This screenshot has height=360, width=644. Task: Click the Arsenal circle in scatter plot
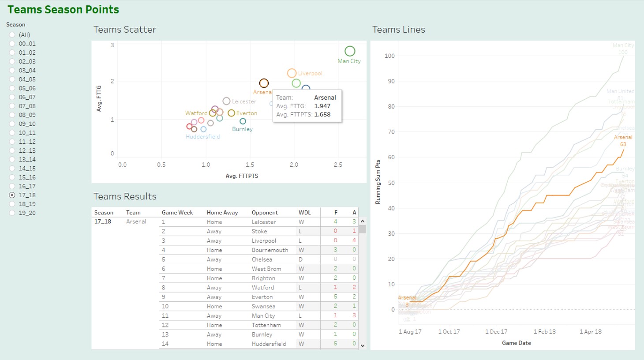tap(264, 83)
